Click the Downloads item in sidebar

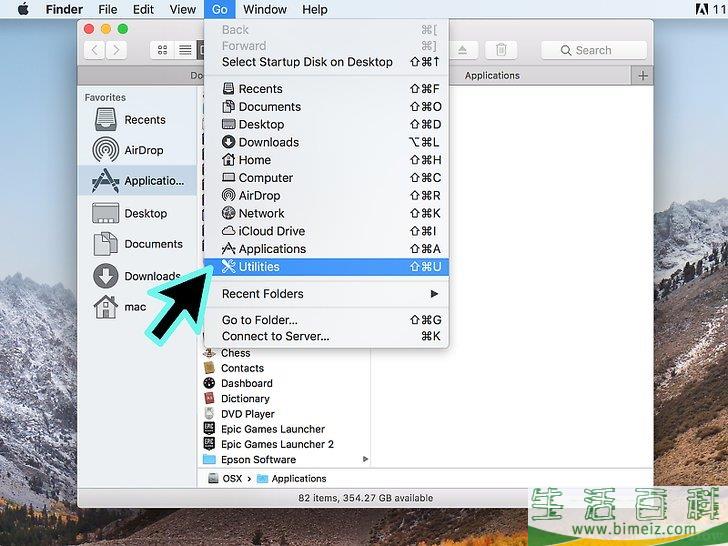click(x=137, y=276)
